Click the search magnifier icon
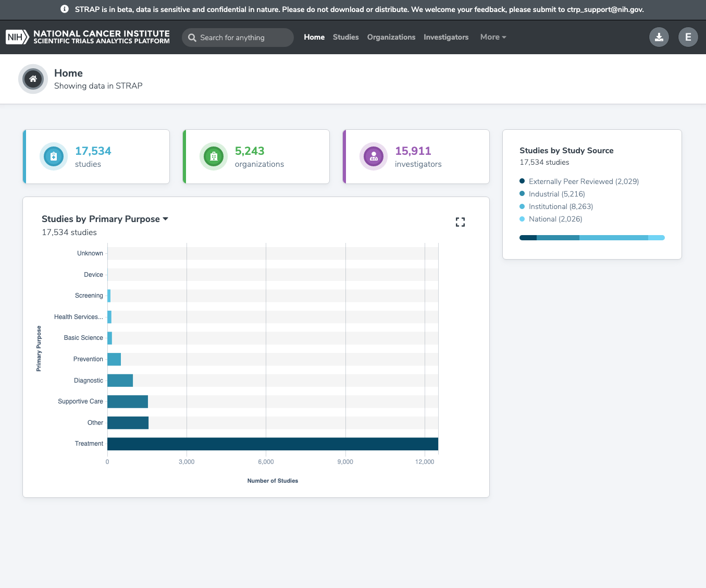 [192, 38]
